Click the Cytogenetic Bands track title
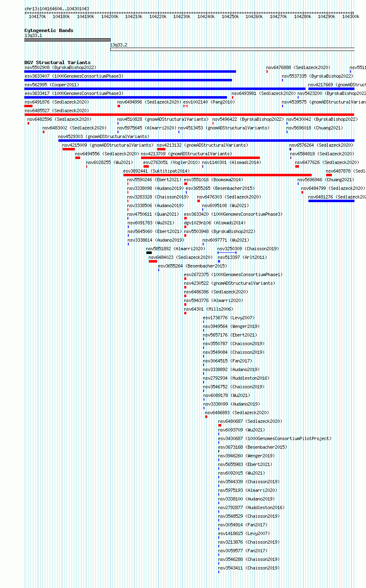The image size is (366, 588). coord(49,30)
